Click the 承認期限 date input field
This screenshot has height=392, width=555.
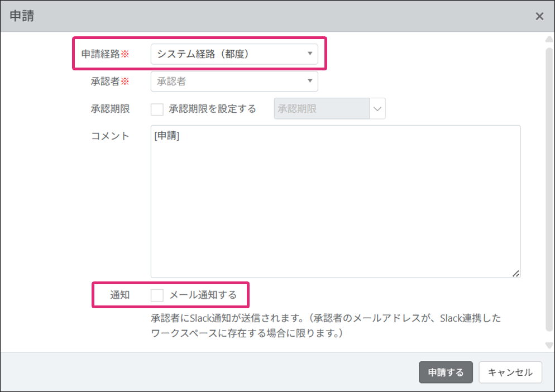coord(321,109)
